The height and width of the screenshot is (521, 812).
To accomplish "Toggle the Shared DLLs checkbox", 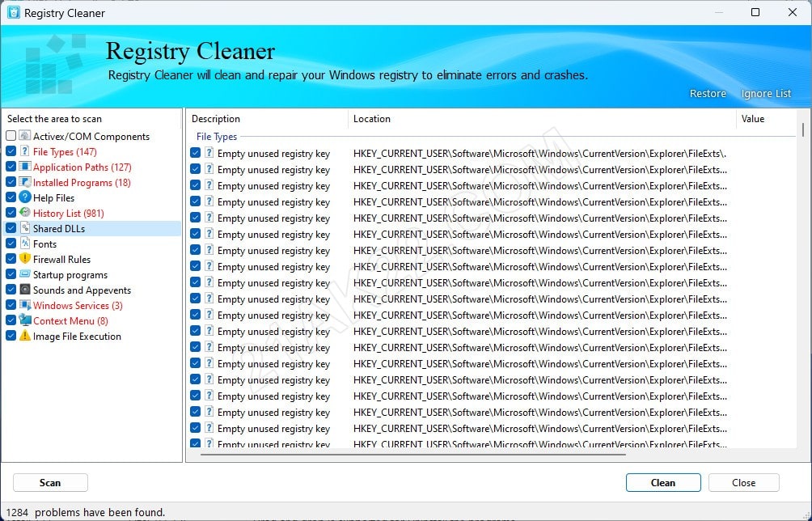I will [11, 228].
